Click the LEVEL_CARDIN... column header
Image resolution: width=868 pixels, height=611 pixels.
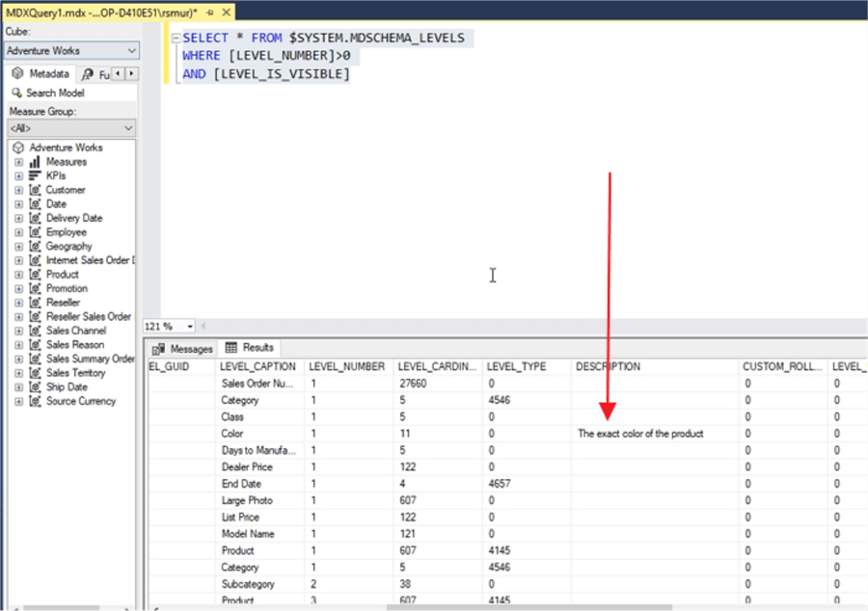pyautogui.click(x=437, y=366)
